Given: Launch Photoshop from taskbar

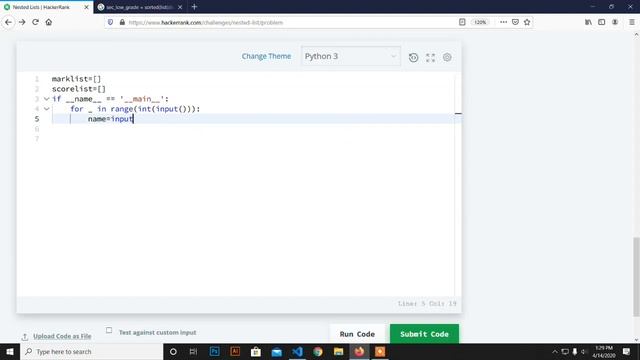Looking at the screenshot, I should click(214, 351).
